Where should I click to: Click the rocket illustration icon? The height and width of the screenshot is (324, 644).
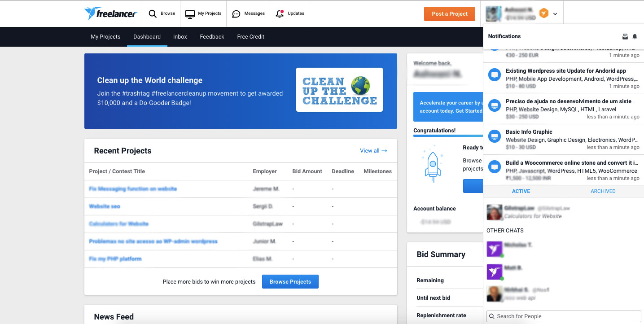[433, 163]
